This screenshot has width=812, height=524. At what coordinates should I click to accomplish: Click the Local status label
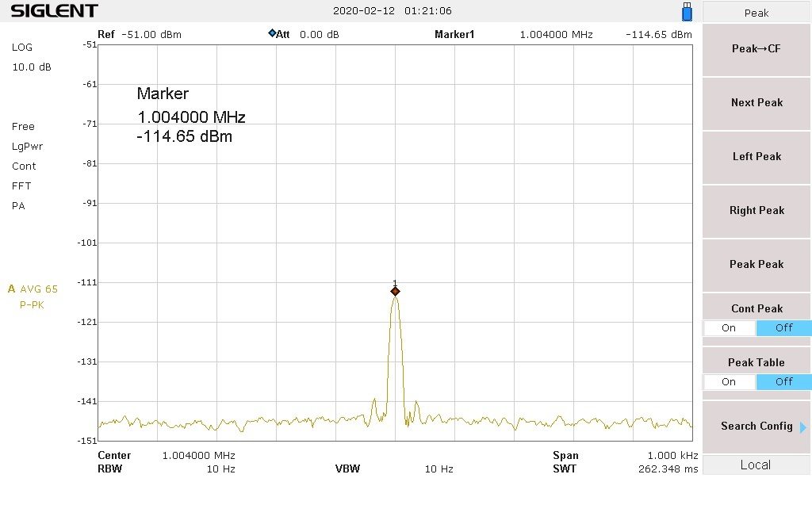pyautogui.click(x=756, y=465)
